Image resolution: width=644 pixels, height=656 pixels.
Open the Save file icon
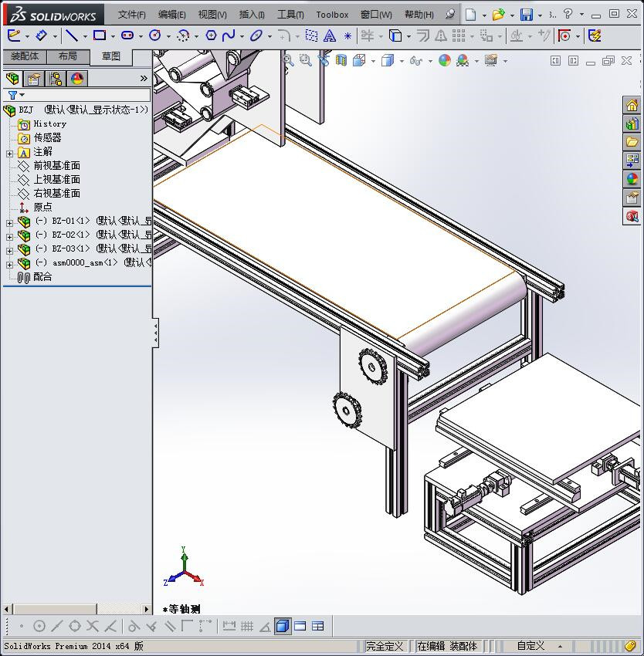tap(526, 15)
